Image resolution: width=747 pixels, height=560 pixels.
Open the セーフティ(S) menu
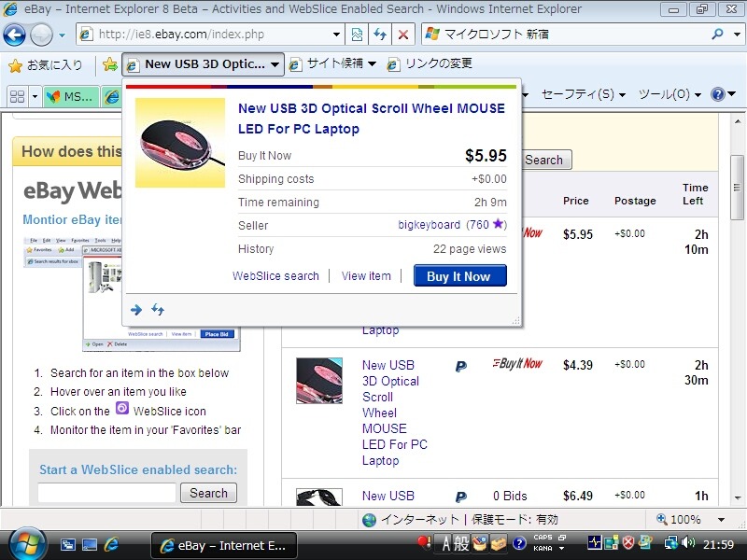click(584, 94)
